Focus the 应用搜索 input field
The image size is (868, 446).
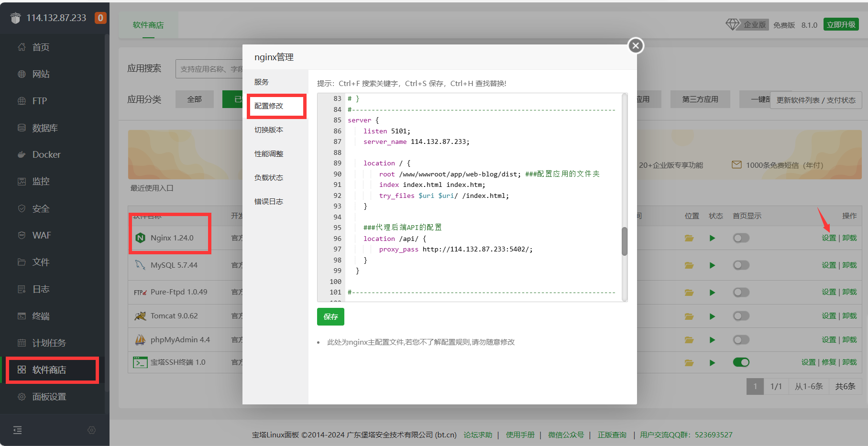tap(209, 69)
